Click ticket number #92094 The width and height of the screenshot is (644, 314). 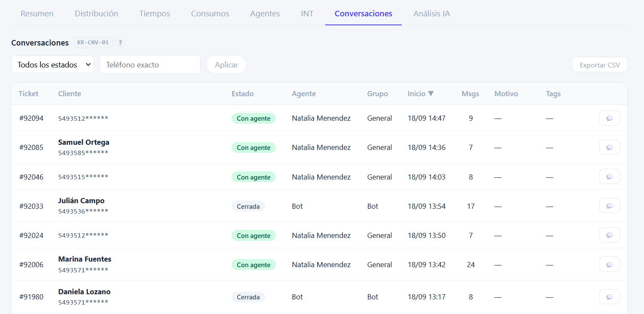coord(31,118)
